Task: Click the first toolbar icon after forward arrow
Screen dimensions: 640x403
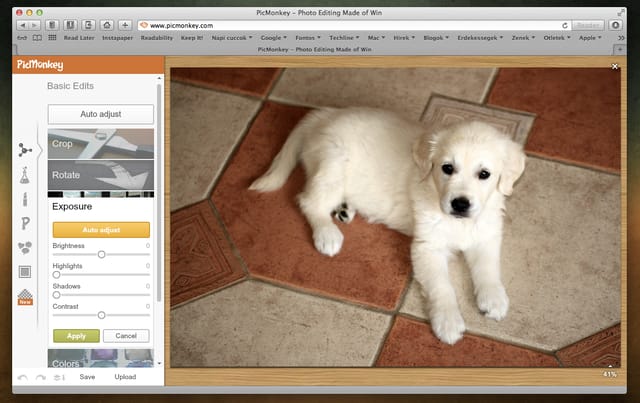Action: [x=52, y=25]
